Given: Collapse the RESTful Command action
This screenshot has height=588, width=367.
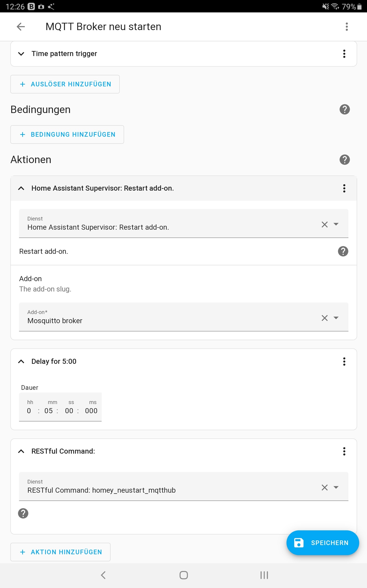Looking at the screenshot, I should pyautogui.click(x=21, y=451).
